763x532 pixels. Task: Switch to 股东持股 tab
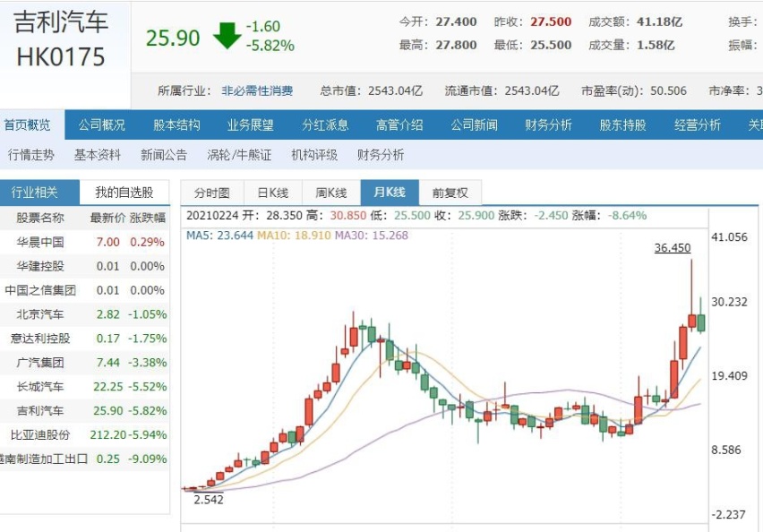tap(623, 125)
